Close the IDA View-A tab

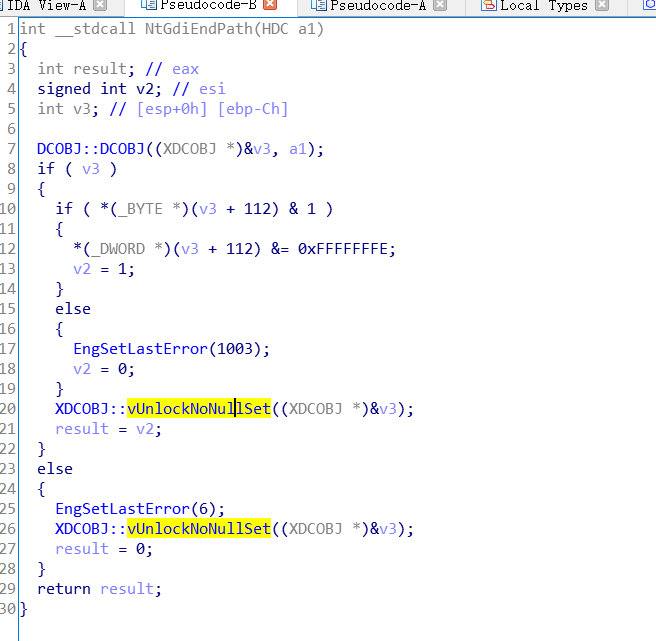pos(100,6)
